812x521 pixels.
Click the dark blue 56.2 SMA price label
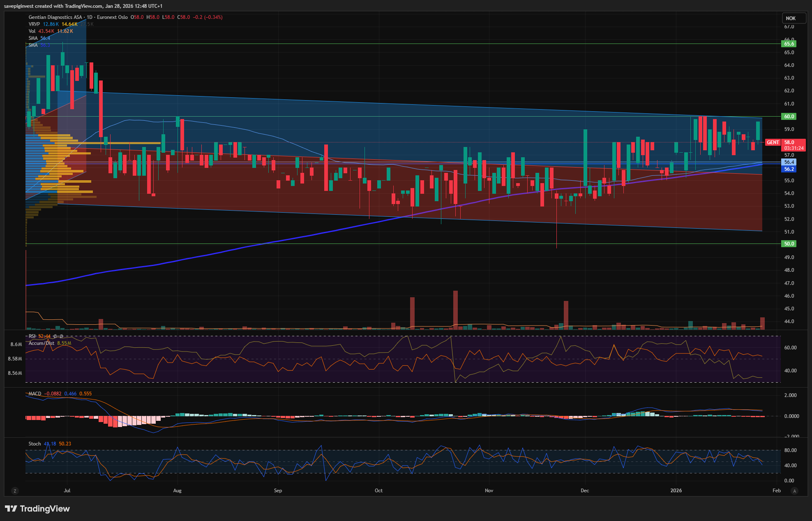click(x=789, y=169)
